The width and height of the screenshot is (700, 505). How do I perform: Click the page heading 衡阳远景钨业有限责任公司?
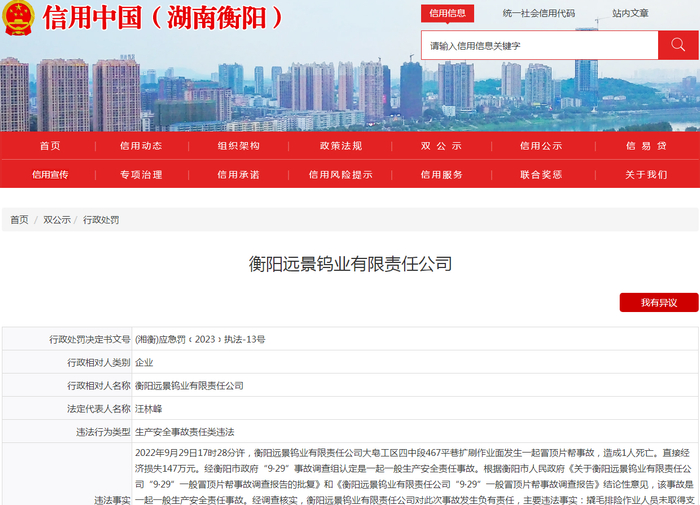click(x=350, y=264)
